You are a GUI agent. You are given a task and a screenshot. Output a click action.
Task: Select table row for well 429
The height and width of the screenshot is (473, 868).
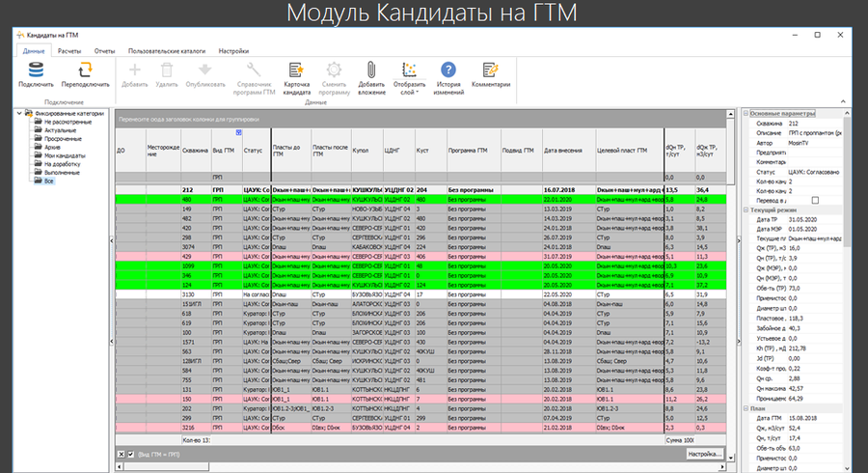click(x=420, y=257)
